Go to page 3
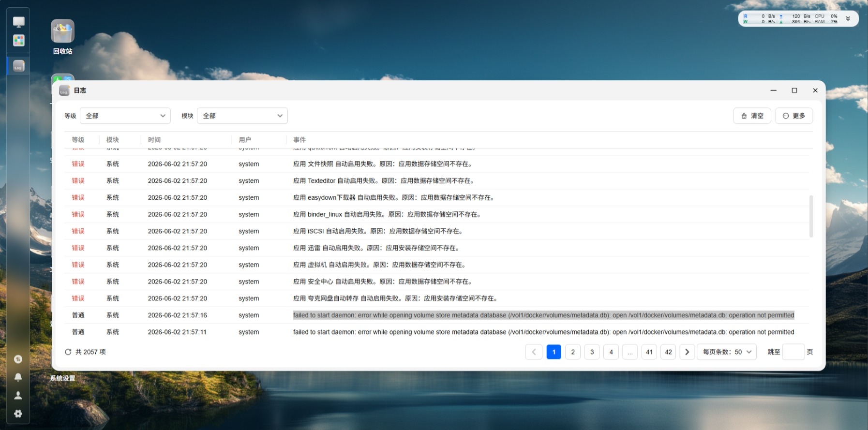868x430 pixels. [592, 352]
